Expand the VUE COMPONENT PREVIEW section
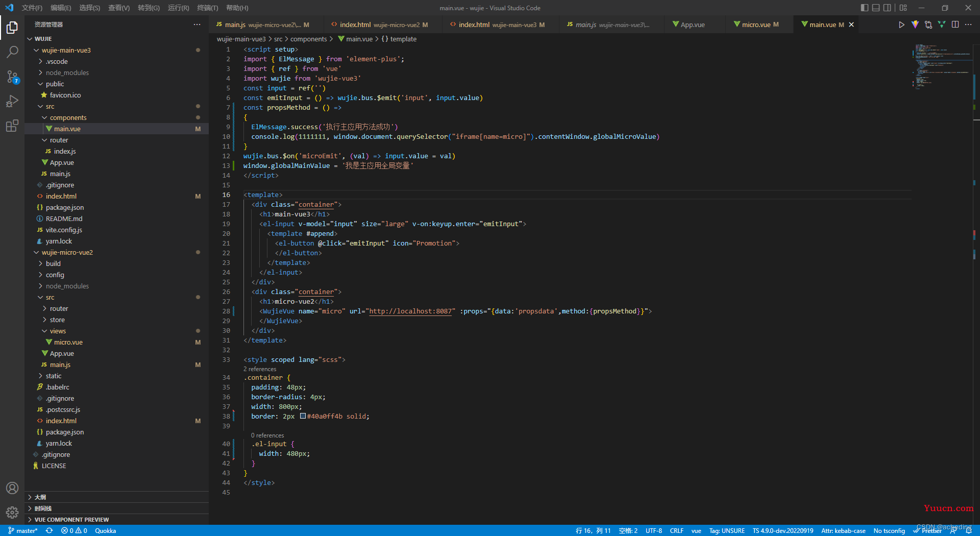This screenshot has width=980, height=536. tap(117, 520)
